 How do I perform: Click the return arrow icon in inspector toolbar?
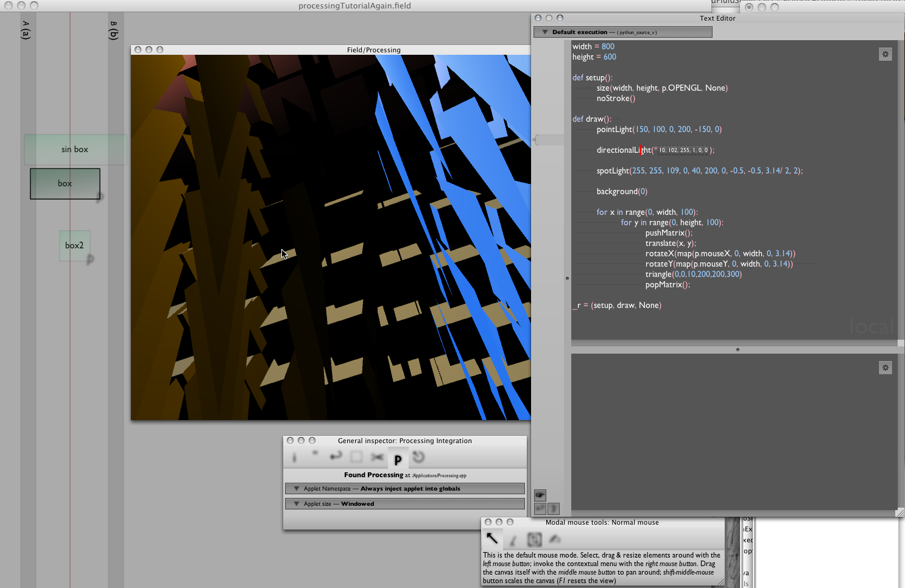point(336,456)
